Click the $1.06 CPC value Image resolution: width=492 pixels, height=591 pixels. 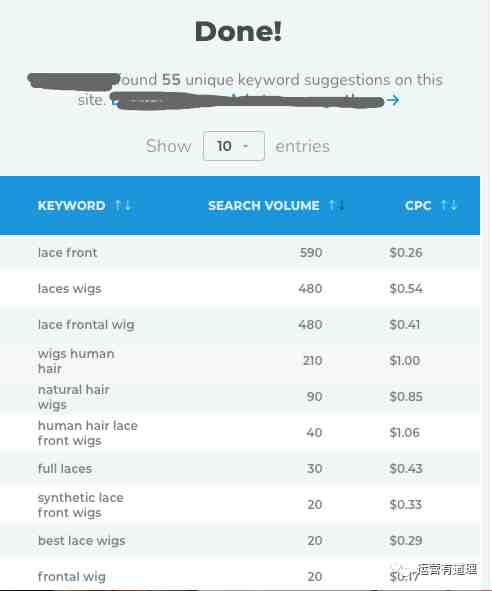[x=405, y=433]
